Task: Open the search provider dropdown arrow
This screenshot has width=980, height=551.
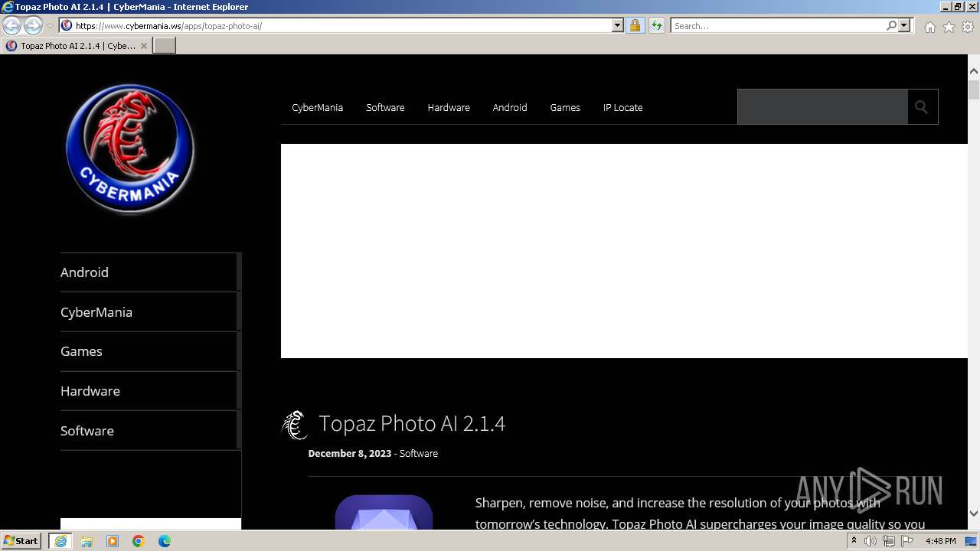Action: click(x=904, y=25)
